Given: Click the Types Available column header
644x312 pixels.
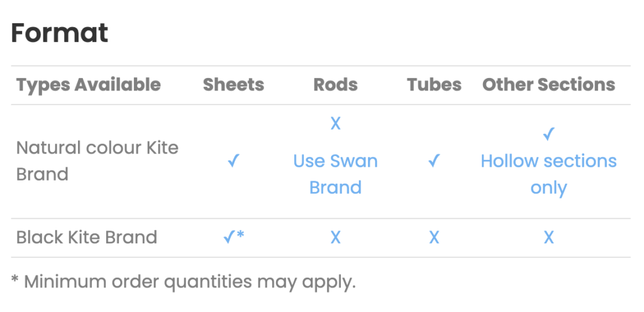Looking at the screenshot, I should pos(88,84).
